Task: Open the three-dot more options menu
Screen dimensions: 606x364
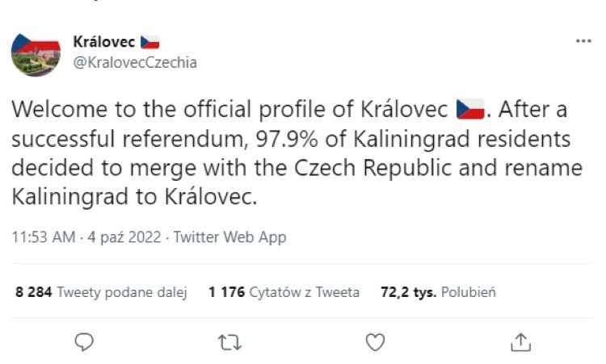Action: point(583,42)
